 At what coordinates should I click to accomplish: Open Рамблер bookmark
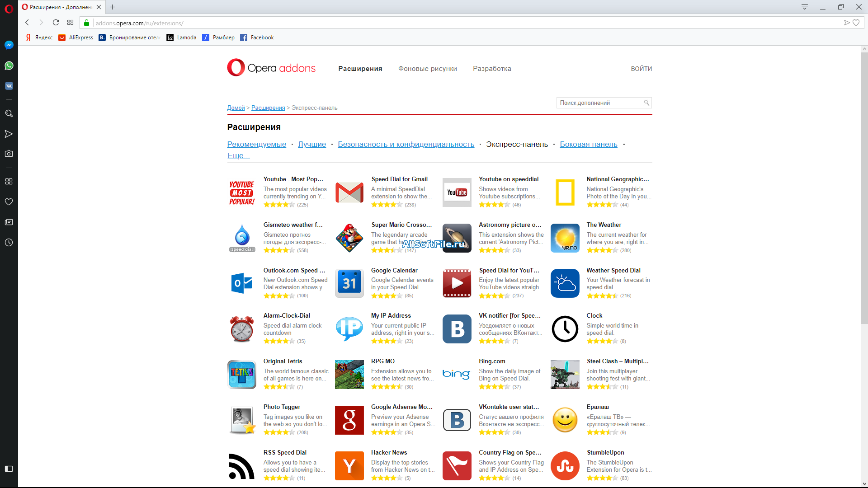218,38
